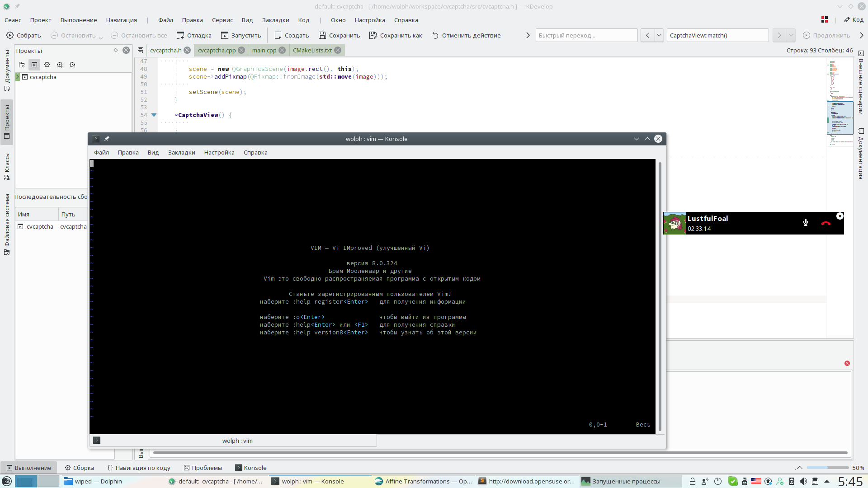
Task: Click the open/import project folder icon
Action: coord(22,65)
